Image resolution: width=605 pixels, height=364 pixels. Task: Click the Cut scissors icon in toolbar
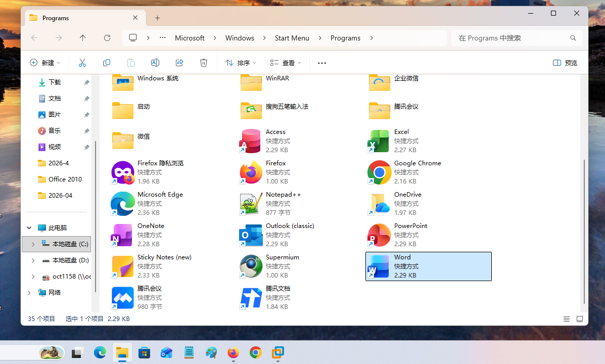[x=82, y=63]
